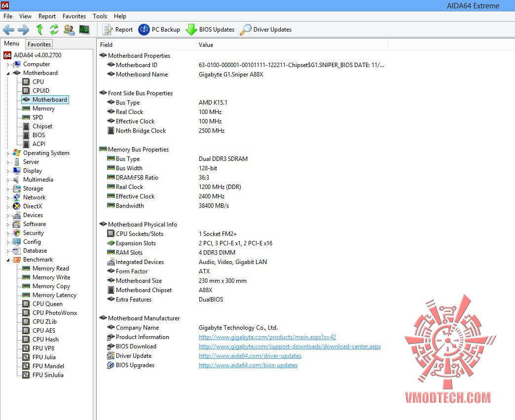
Task: Open the Tools menu
Action: coord(100,16)
